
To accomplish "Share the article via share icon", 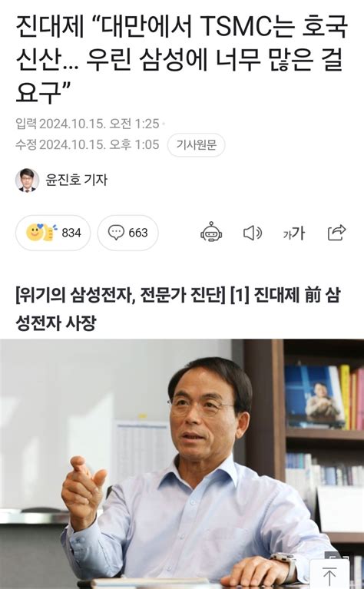I will tap(336, 232).
